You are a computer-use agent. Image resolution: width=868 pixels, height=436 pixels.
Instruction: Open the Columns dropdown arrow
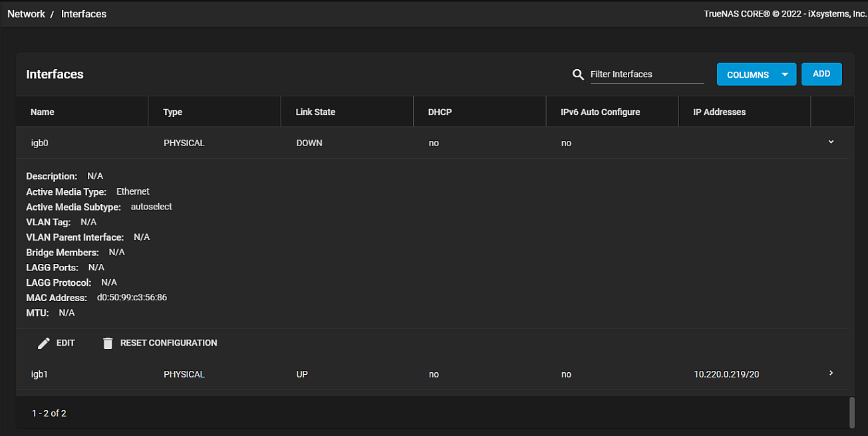[785, 74]
